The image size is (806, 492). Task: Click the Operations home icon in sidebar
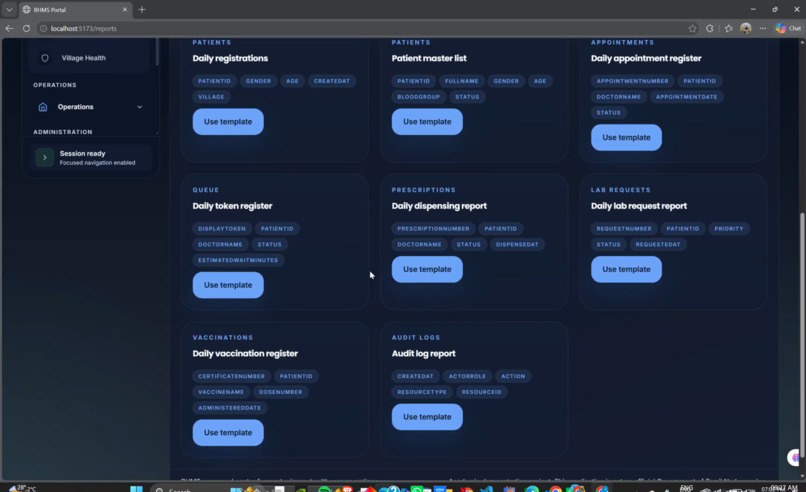43,107
